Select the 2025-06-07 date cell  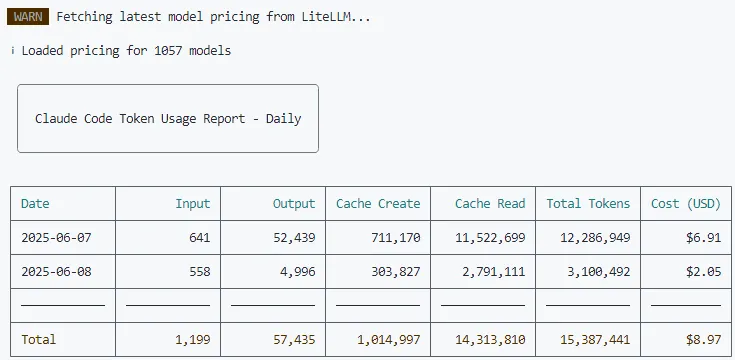point(56,238)
